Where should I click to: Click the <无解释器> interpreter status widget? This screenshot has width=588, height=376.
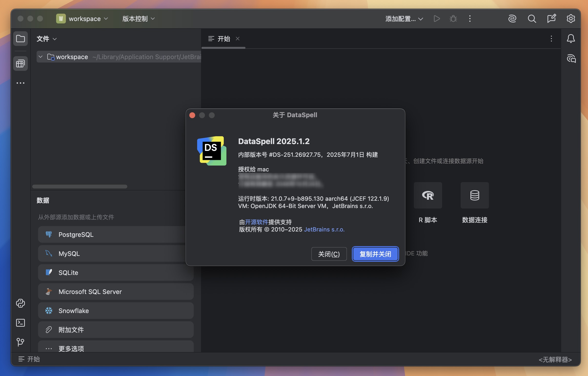pos(555,359)
